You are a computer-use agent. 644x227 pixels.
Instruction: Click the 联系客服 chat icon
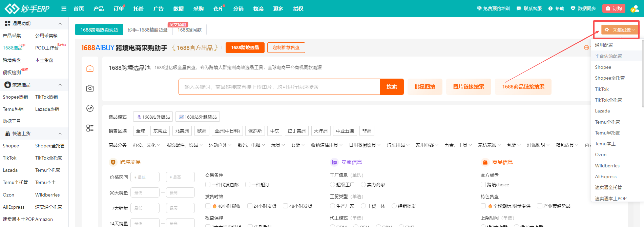click(519, 8)
